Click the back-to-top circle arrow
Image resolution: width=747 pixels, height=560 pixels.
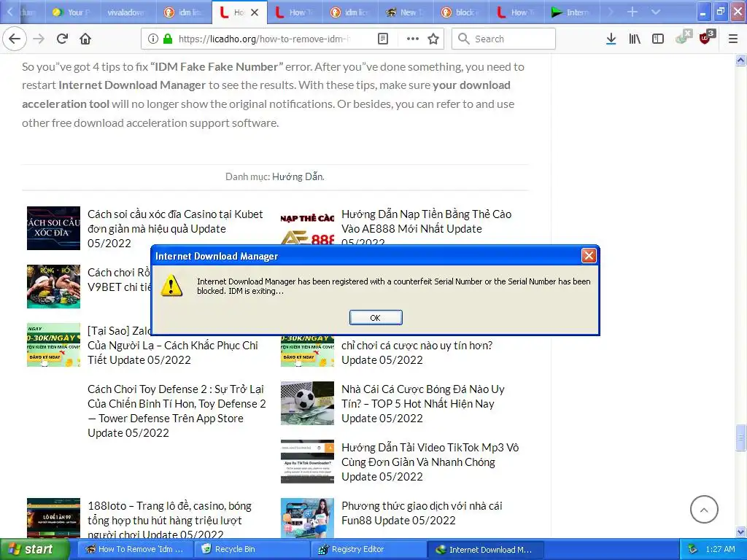[x=704, y=510]
